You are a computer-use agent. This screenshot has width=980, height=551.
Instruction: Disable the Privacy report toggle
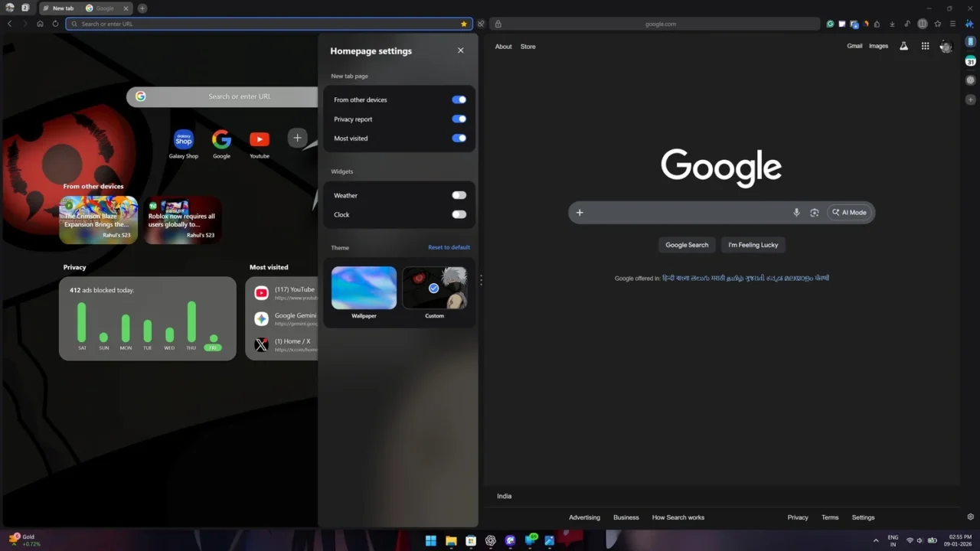[459, 119]
